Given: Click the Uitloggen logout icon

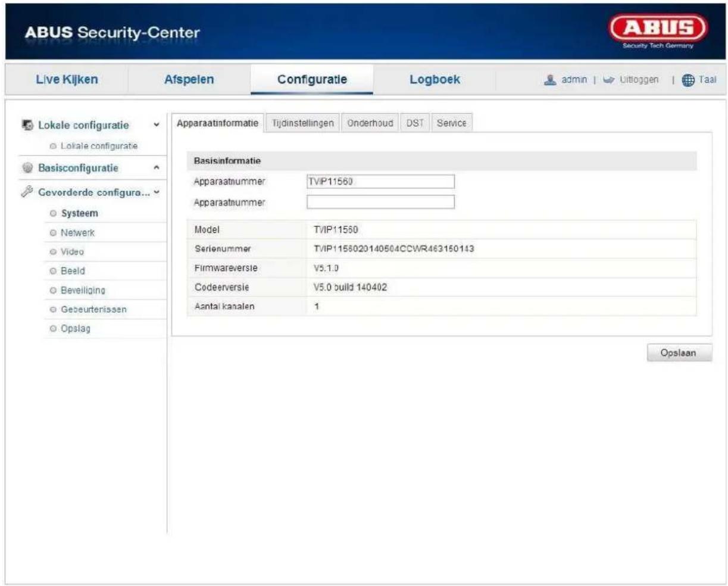Looking at the screenshot, I should (608, 80).
